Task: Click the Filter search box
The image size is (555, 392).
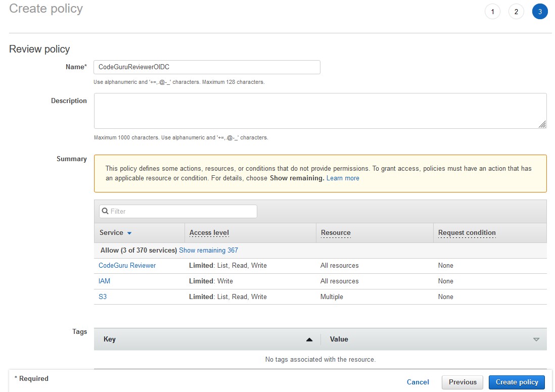Action: point(178,211)
